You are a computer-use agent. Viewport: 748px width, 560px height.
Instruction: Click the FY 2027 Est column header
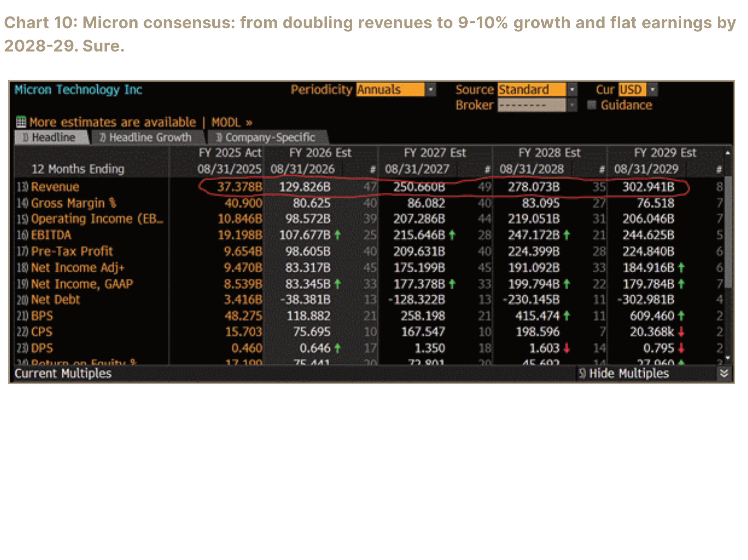pos(435,153)
